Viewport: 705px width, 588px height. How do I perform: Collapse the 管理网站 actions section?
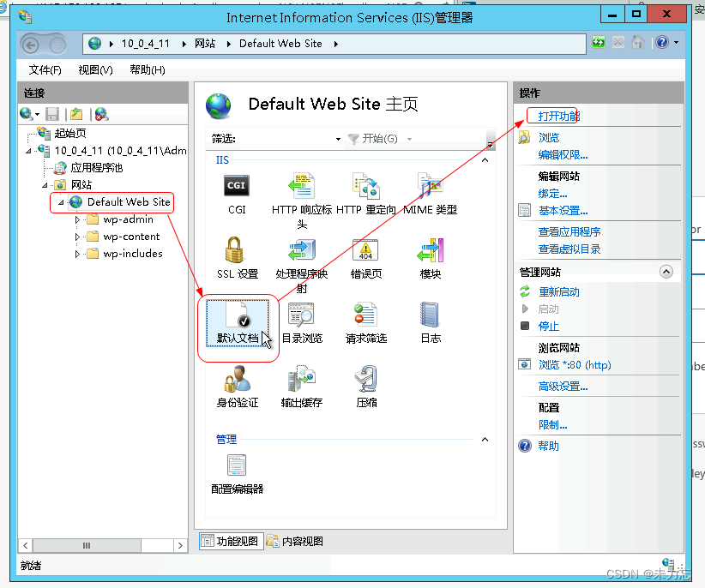pos(666,272)
